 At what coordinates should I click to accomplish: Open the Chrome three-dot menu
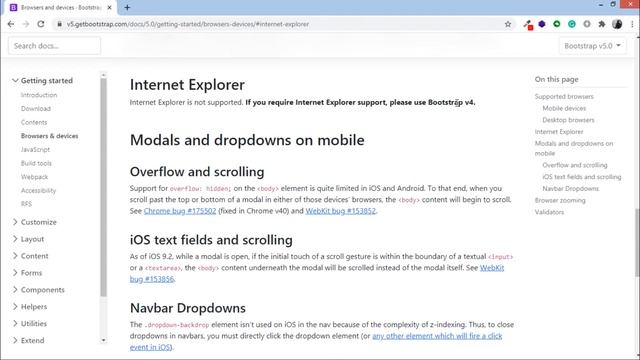tap(632, 24)
